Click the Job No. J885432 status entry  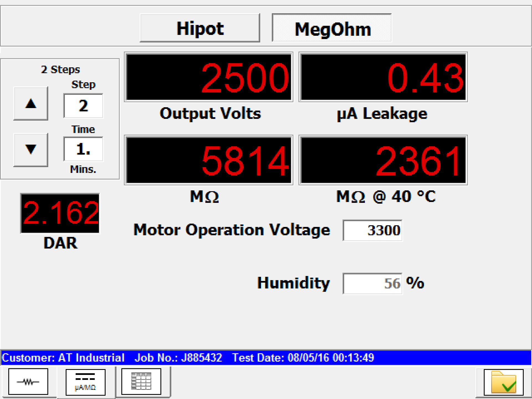[178, 358]
